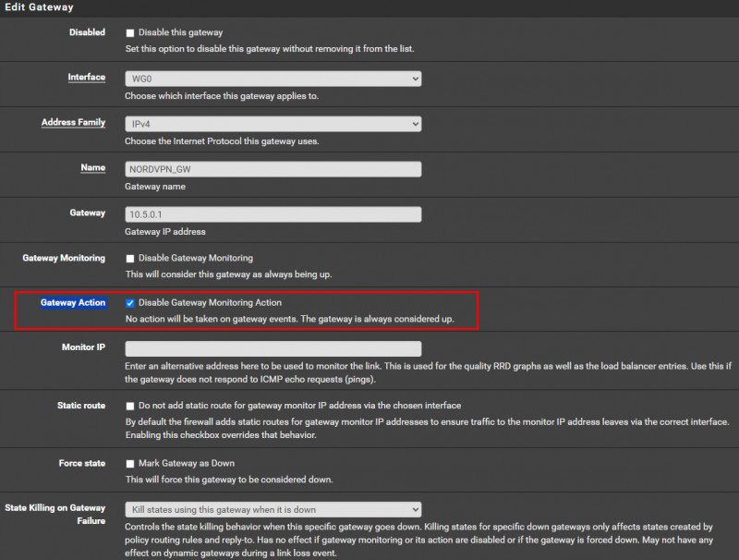739x560 pixels.
Task: Click the underlined Interface label
Action: [86, 78]
